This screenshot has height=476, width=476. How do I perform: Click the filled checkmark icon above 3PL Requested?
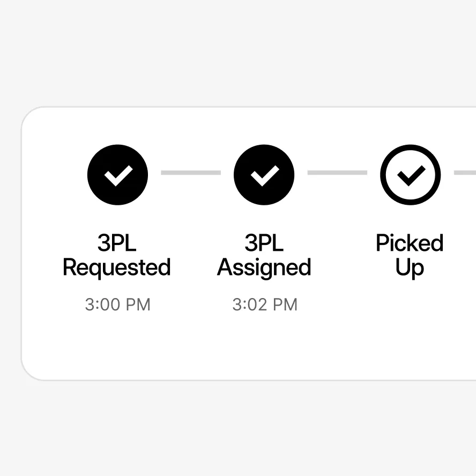pyautogui.click(x=117, y=175)
